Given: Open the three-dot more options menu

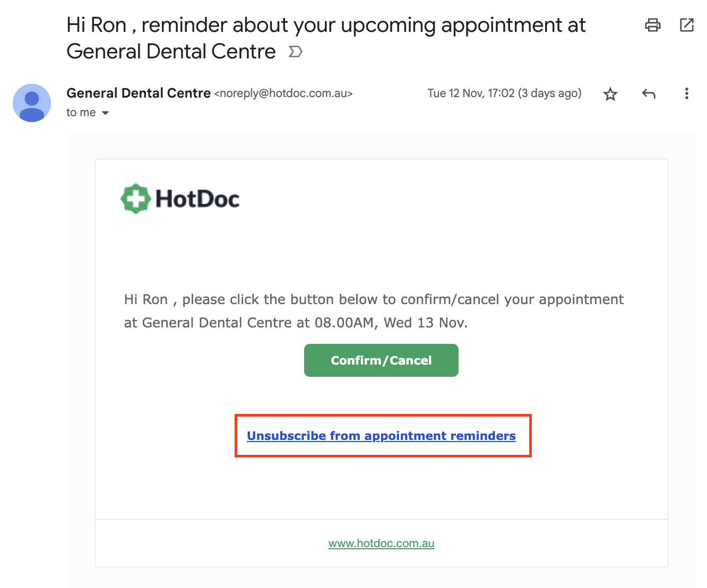Looking at the screenshot, I should point(687,94).
